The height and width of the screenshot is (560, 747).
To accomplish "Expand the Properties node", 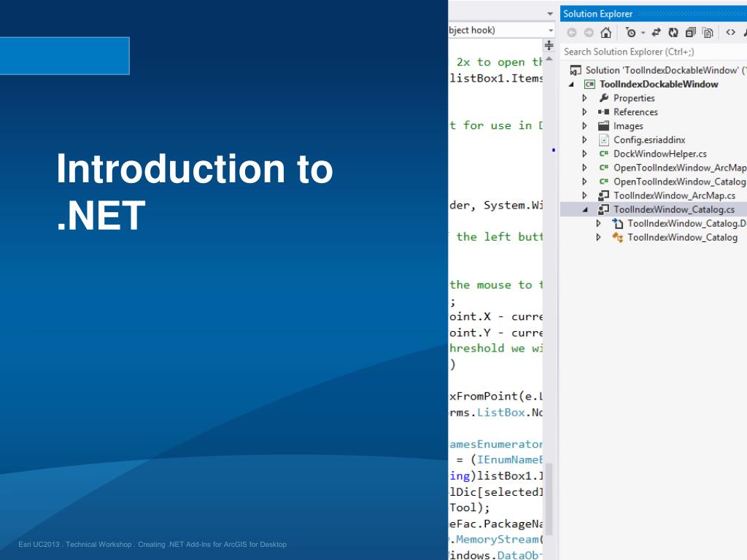I will point(585,98).
